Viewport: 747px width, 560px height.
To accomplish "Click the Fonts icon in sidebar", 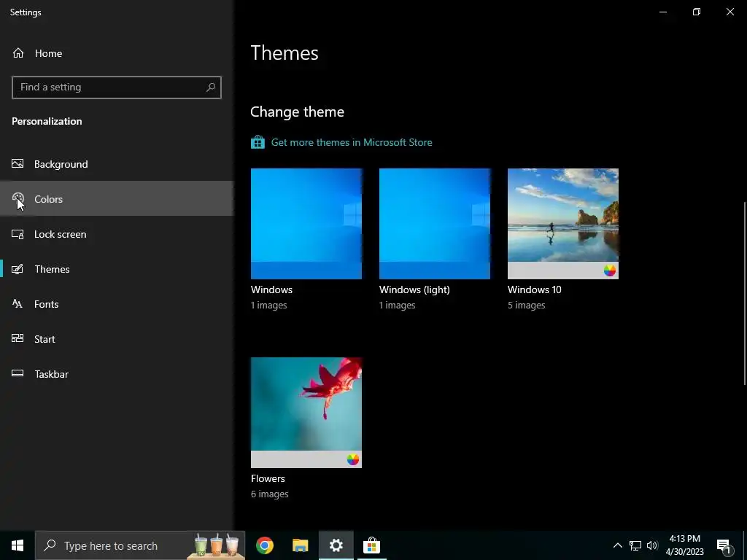I will [x=18, y=304].
